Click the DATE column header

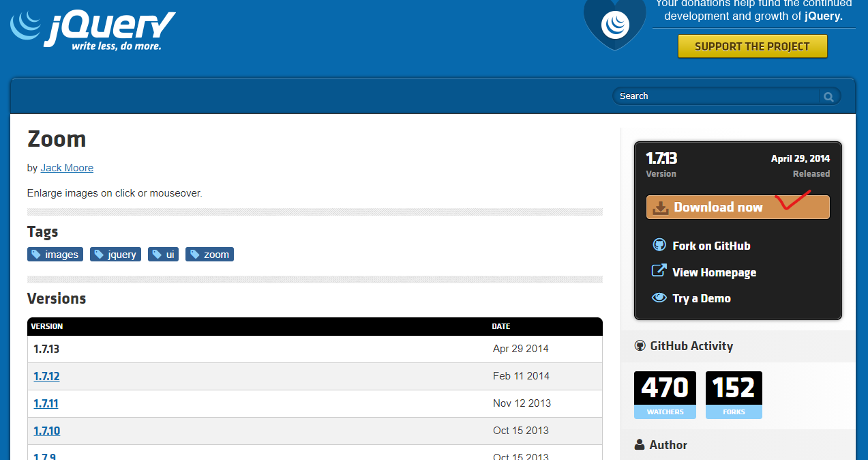(501, 326)
